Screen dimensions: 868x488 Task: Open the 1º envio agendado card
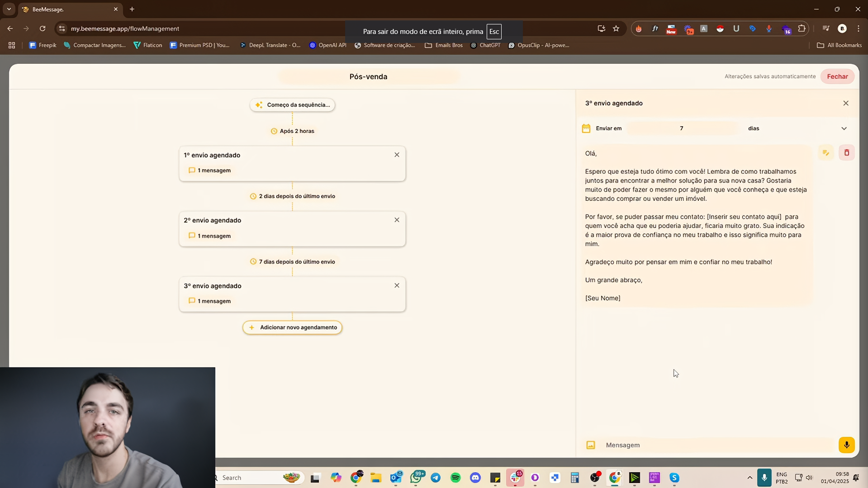click(x=292, y=163)
